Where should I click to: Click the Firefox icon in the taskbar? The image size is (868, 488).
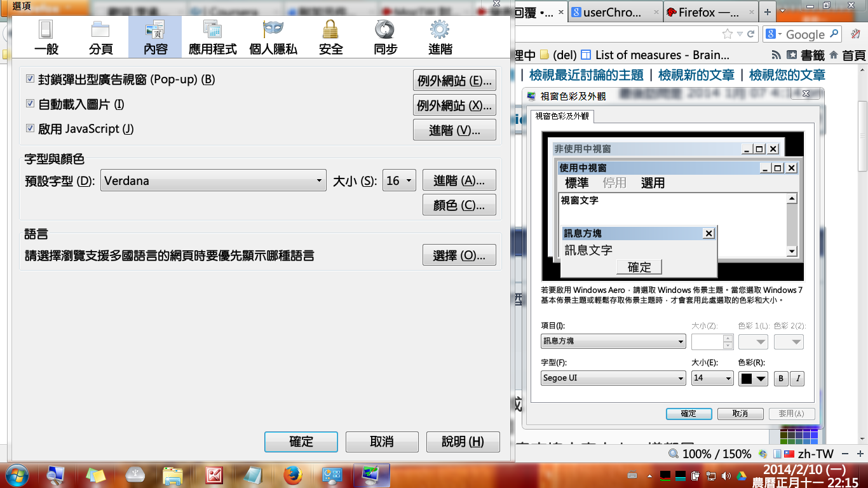[x=292, y=475]
